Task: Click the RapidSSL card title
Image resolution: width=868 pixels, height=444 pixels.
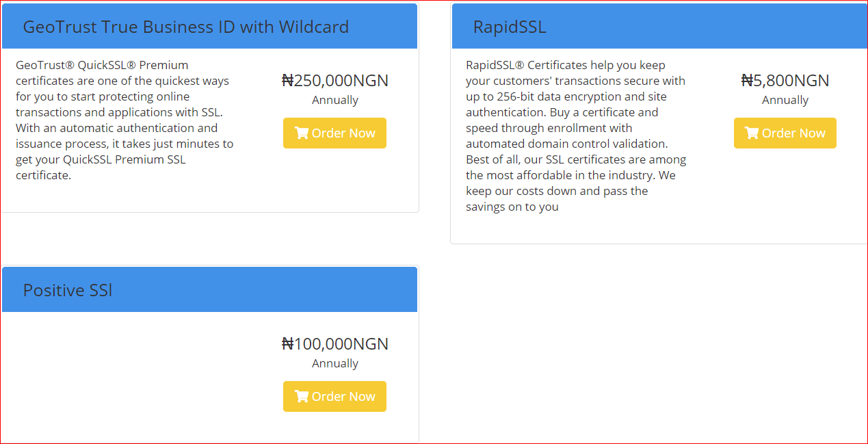Action: tap(510, 27)
